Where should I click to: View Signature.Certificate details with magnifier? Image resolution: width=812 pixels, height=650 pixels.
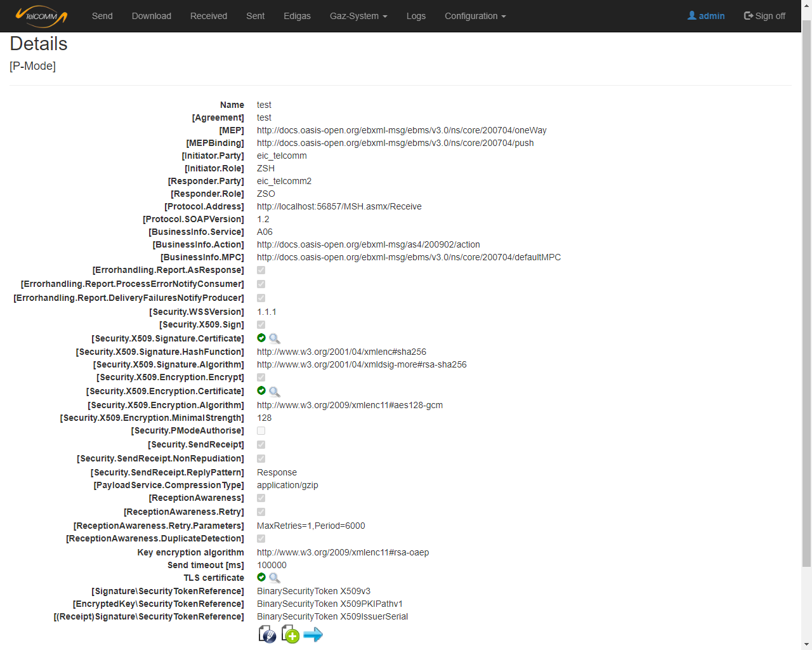[x=275, y=339]
